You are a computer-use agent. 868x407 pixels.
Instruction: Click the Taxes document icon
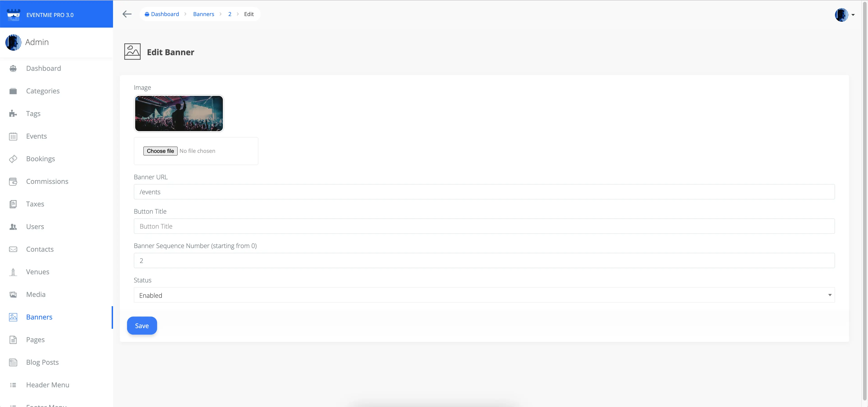[x=13, y=204]
